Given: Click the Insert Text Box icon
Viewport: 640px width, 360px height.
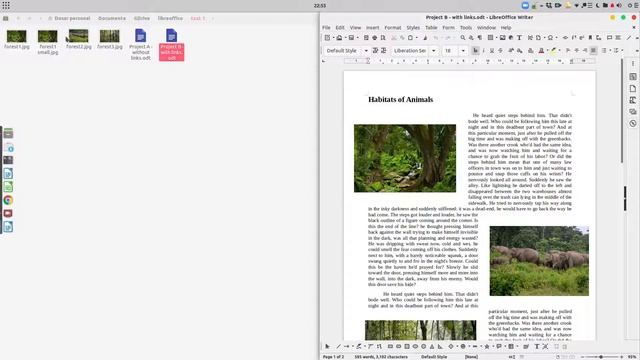Looking at the screenshot, I should (x=519, y=38).
